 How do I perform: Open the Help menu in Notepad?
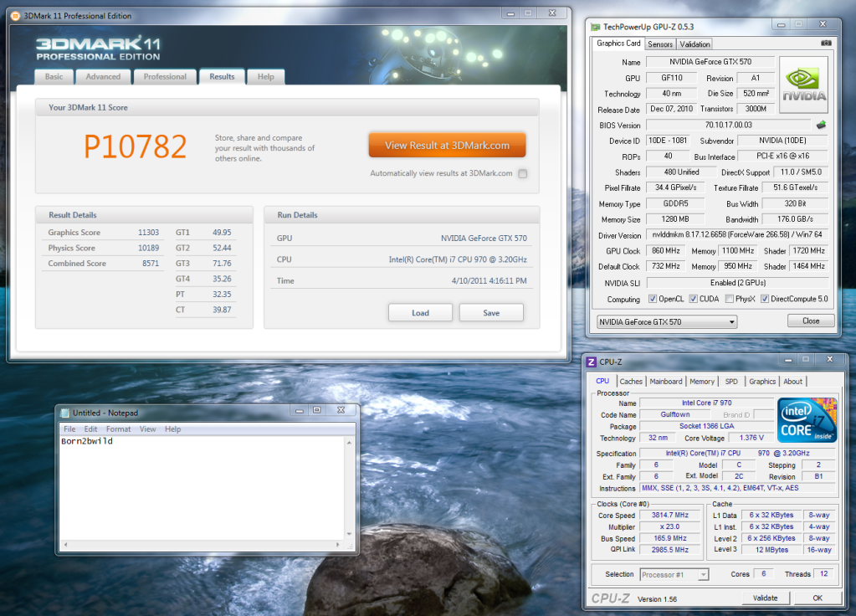(172, 429)
